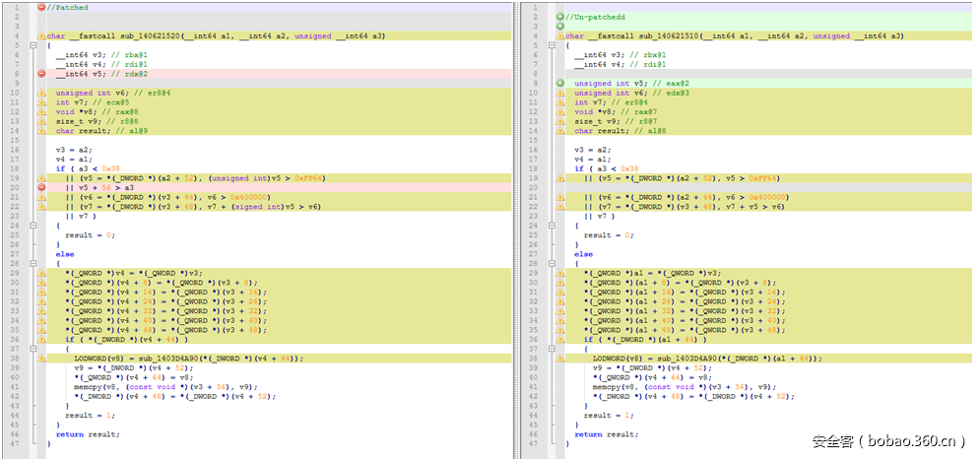This screenshot has width=980, height=459.
Task: Collapse the fold marker at right line 5
Action: 553,45
